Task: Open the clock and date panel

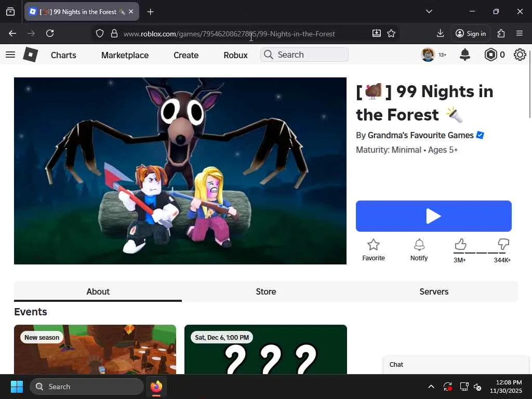Action: 506,387
